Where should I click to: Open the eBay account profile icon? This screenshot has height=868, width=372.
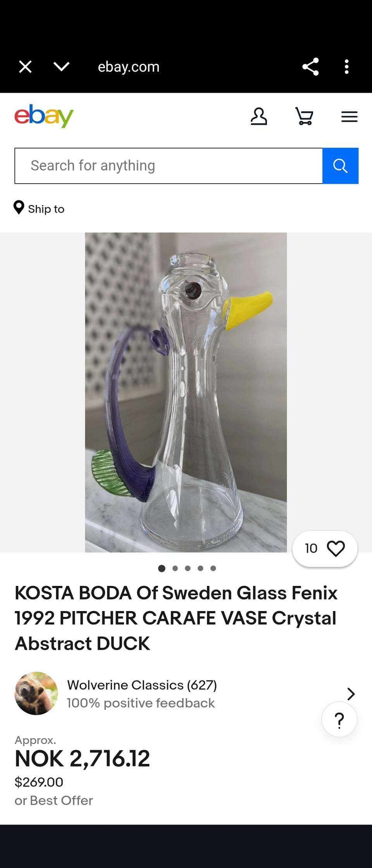(x=259, y=116)
